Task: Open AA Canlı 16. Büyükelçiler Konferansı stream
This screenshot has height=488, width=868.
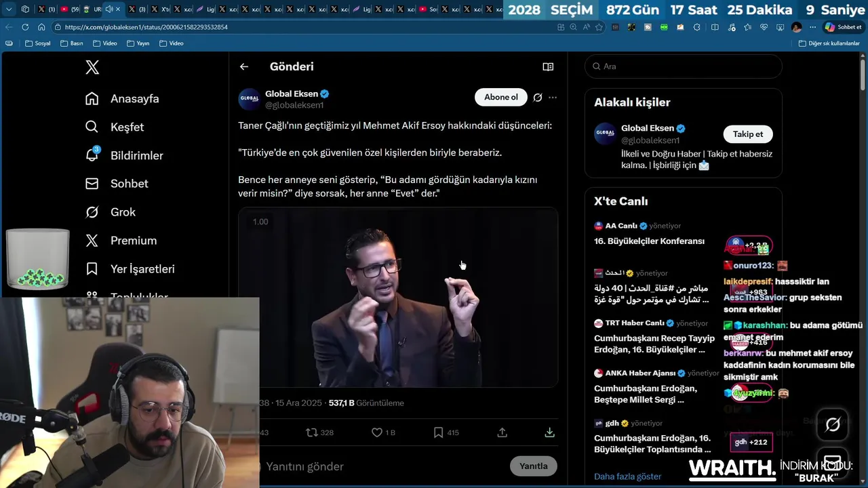Action: pyautogui.click(x=650, y=234)
